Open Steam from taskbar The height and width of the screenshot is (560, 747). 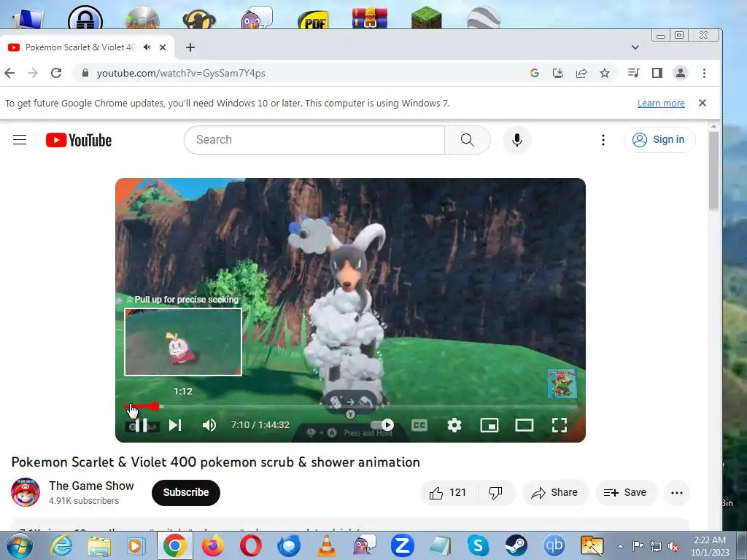tap(516, 545)
